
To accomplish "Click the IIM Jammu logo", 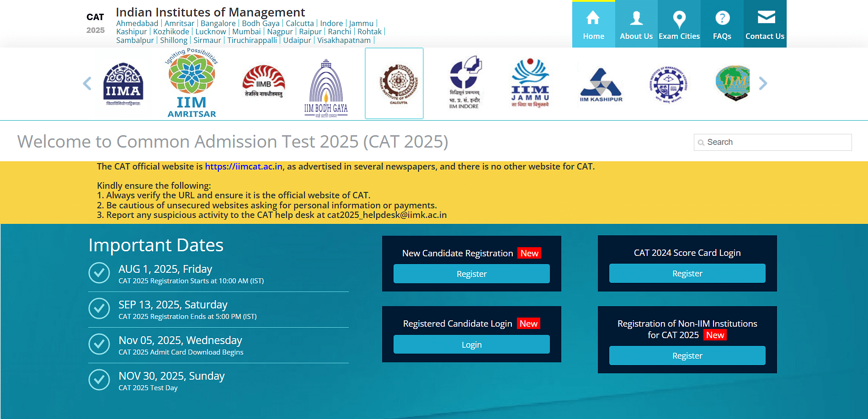I will pyautogui.click(x=530, y=83).
